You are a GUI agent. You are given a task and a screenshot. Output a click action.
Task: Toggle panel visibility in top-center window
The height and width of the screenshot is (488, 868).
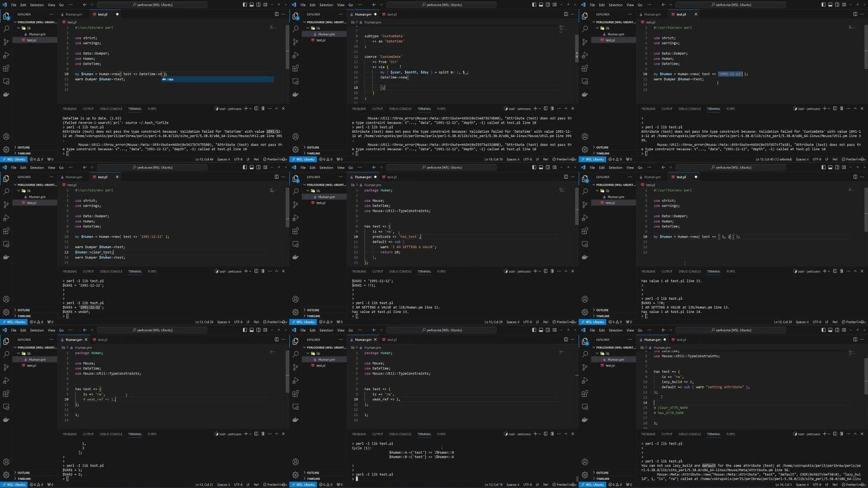[x=540, y=5]
